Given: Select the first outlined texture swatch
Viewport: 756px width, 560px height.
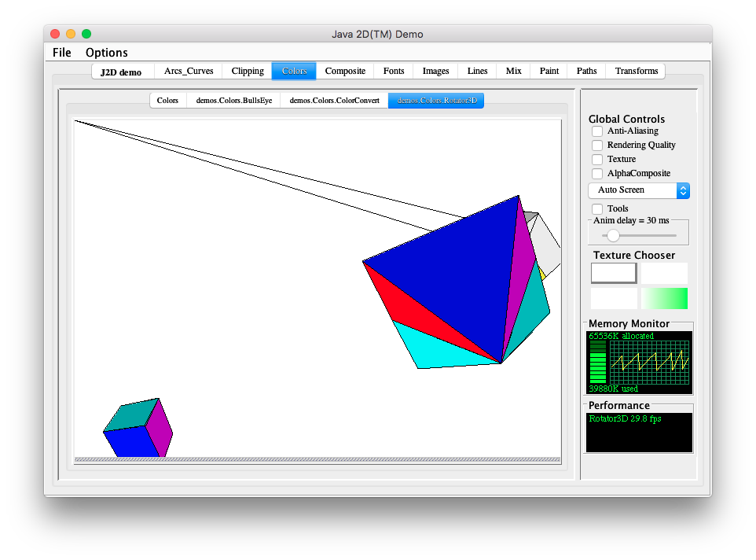Looking at the screenshot, I should 614,273.
